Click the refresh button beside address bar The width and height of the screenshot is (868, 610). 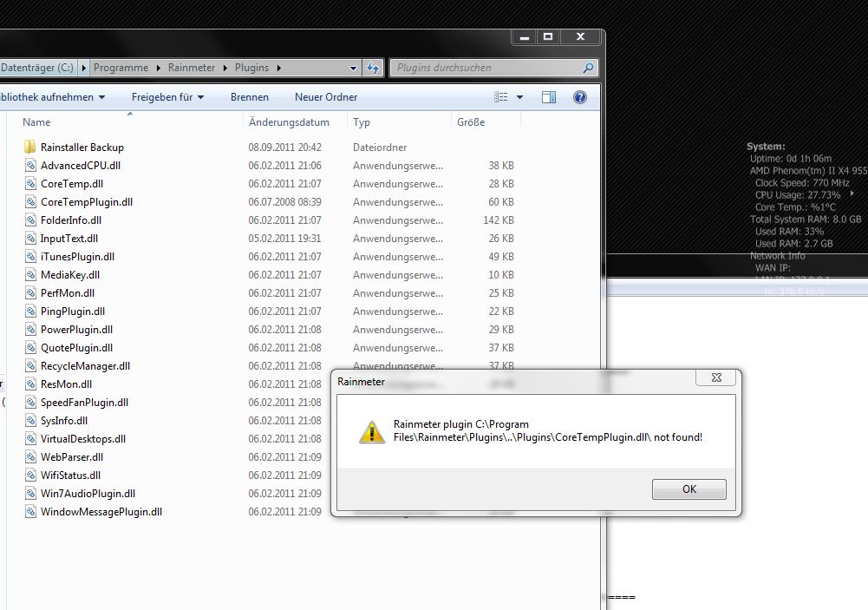[373, 69]
